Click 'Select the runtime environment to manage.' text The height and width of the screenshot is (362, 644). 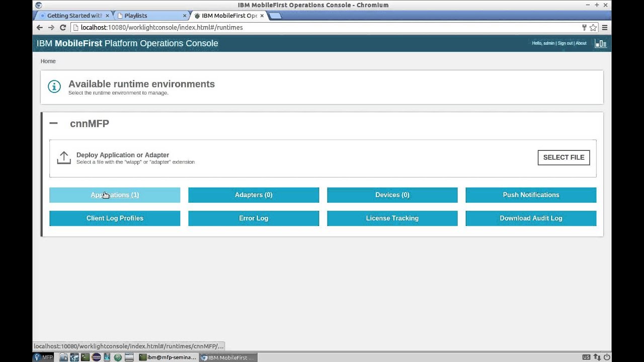pos(118,93)
